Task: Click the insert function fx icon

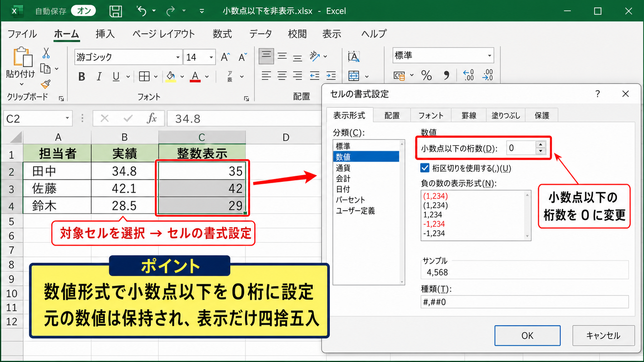Action: (x=152, y=118)
